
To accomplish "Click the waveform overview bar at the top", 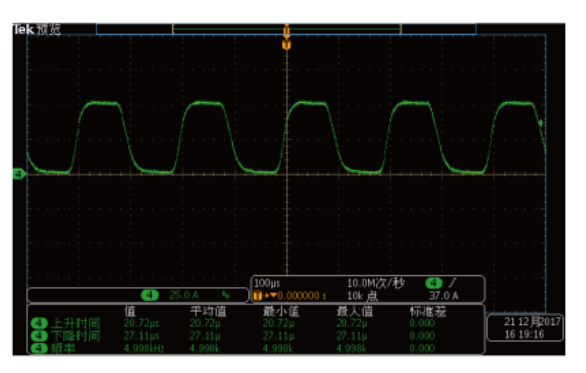I will 286,29.
